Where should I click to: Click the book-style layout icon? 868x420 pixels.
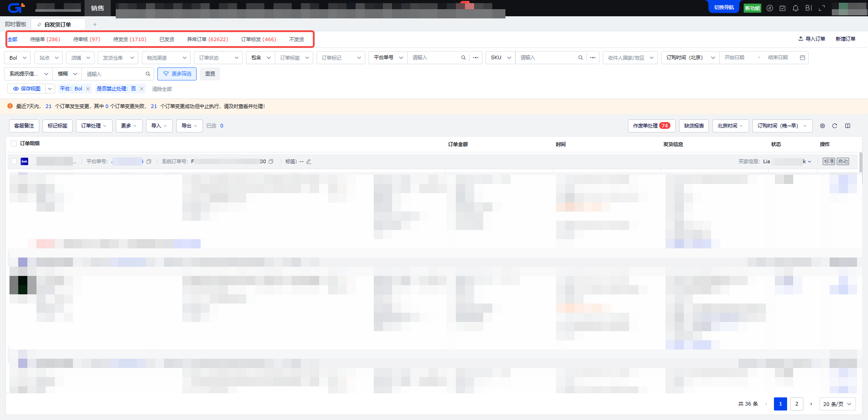(848, 126)
